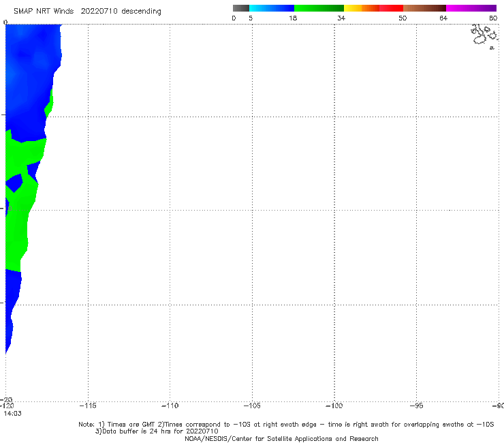Click the -100 longitude axis label
The height and width of the screenshot is (443, 504).
[334, 406]
